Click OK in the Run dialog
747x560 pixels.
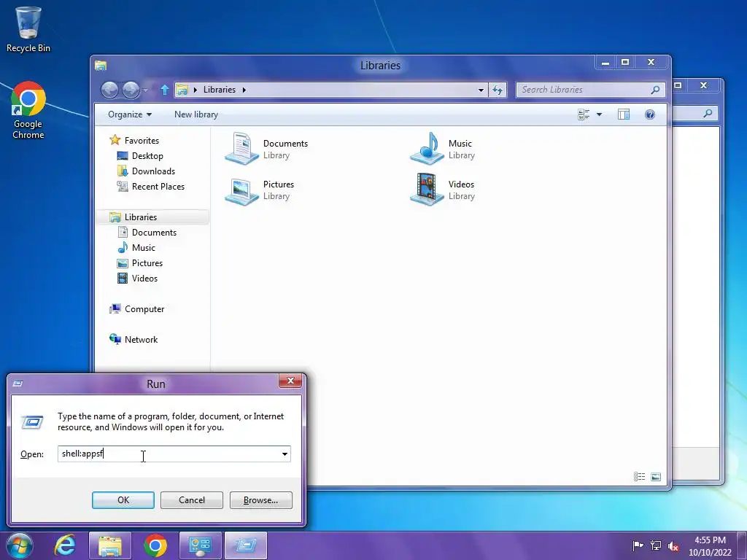[x=123, y=500]
